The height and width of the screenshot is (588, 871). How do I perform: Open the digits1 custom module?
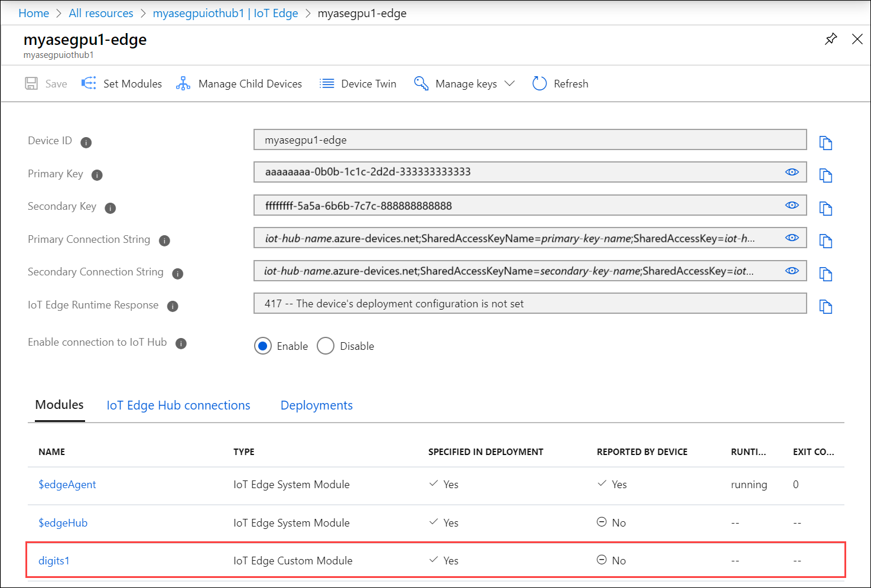(54, 560)
